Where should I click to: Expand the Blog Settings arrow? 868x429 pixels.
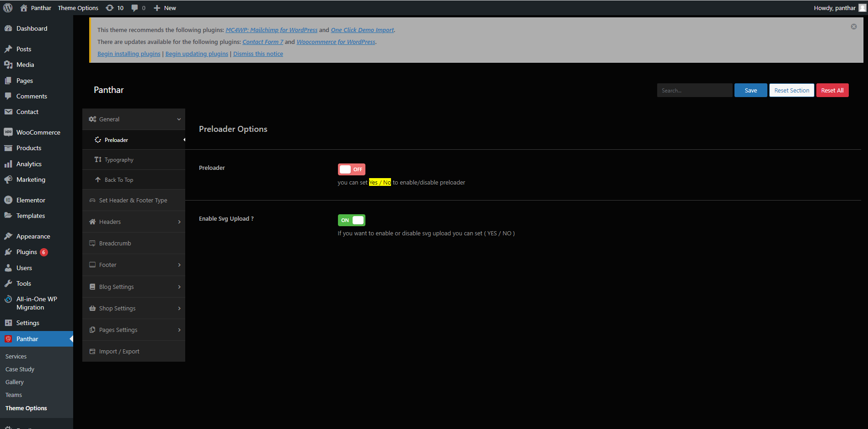[179, 287]
